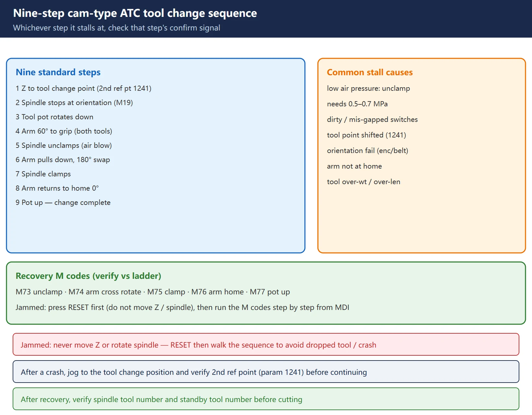This screenshot has width=532, height=415.
Task: Click step 6 'Arm pulls down, 180° swap'
Action: [x=63, y=160]
